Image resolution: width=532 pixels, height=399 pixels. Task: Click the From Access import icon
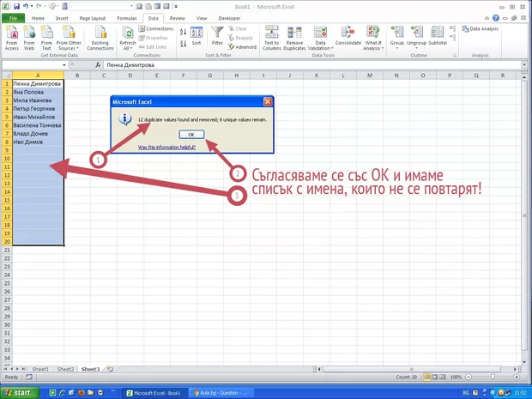pos(12,33)
